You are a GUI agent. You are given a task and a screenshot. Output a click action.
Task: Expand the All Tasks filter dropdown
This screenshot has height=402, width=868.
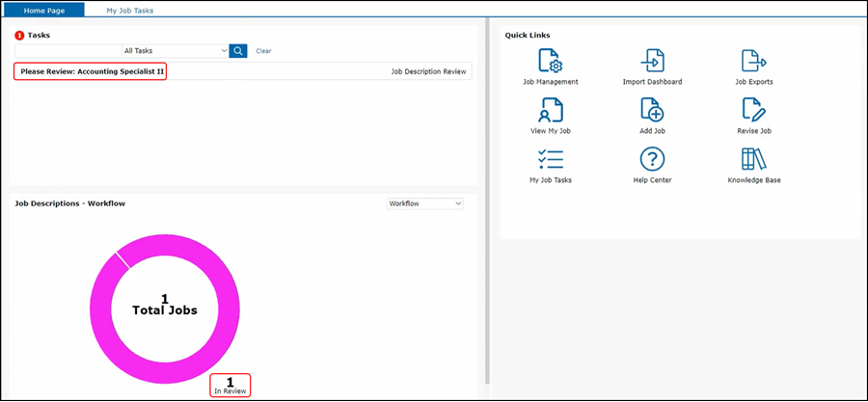pos(175,50)
